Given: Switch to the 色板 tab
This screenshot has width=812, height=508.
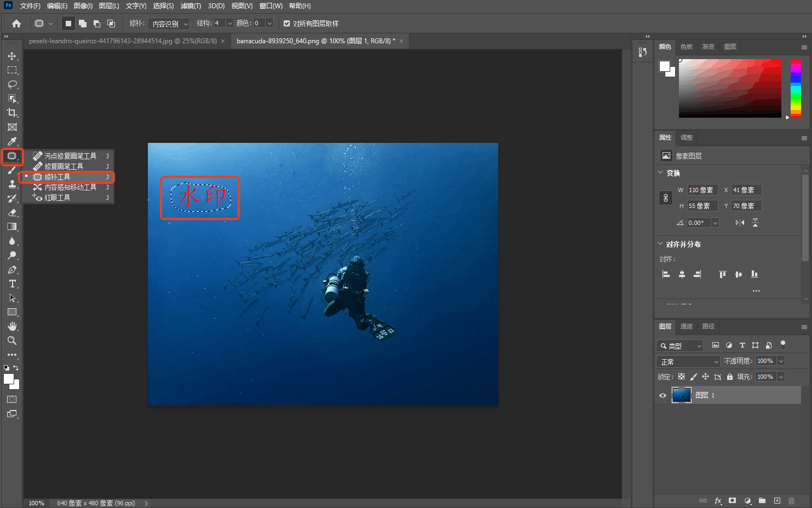Looking at the screenshot, I should click(x=687, y=47).
